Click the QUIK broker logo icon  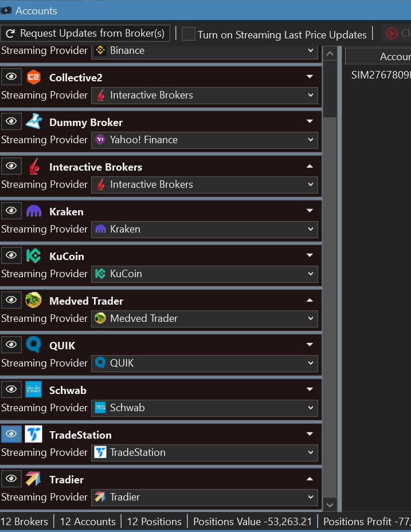34,345
